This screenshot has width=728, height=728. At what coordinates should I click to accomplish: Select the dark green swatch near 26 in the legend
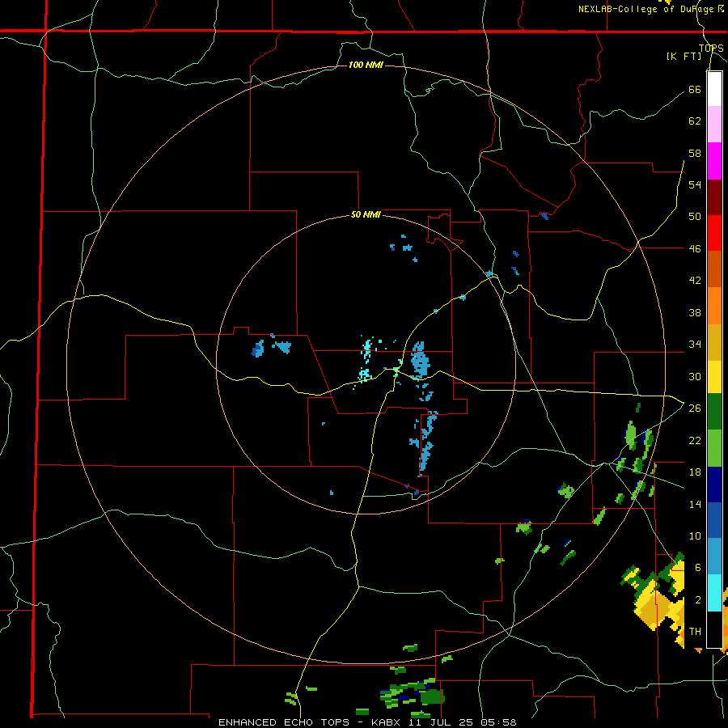pos(714,412)
